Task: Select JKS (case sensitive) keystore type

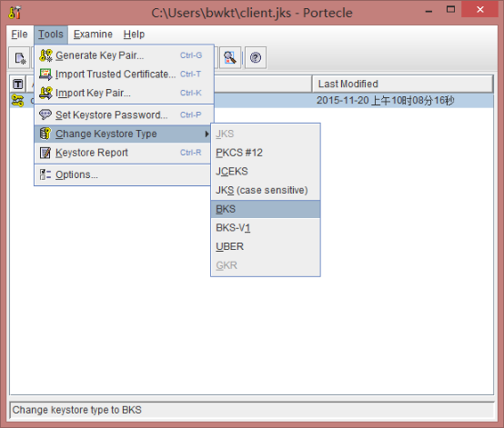Action: click(x=266, y=190)
